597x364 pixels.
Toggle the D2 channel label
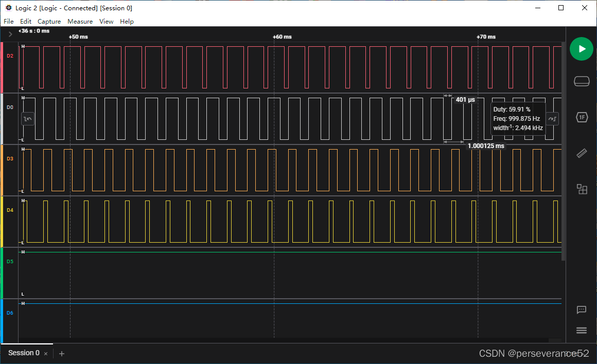(10, 56)
